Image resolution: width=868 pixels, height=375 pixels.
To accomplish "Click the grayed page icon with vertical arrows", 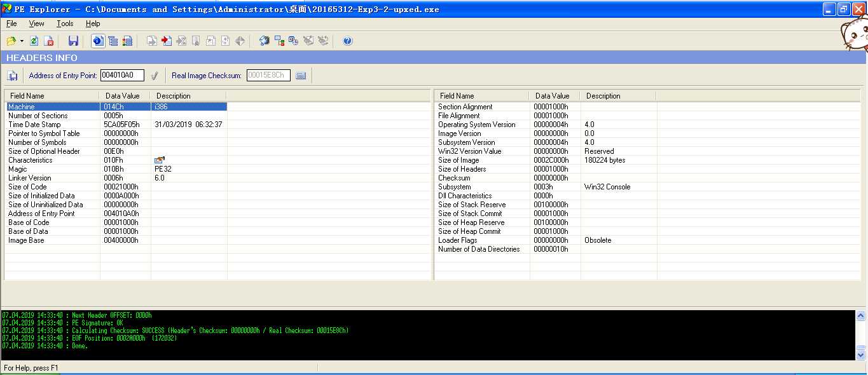I will click(225, 41).
